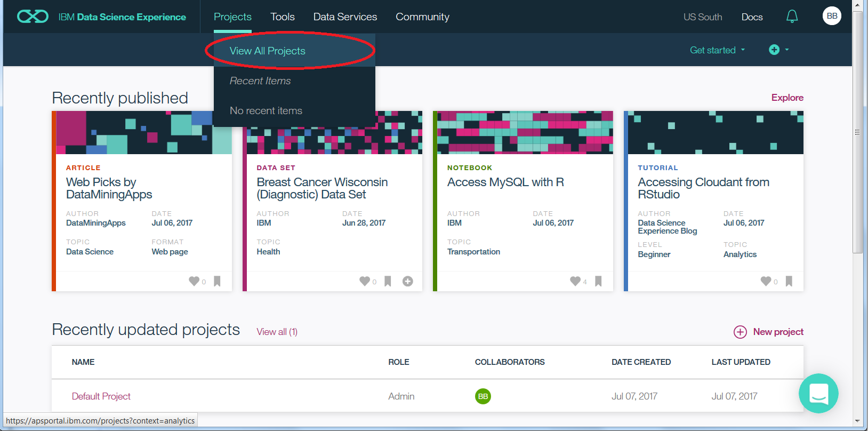Screen dimensions: 868x431
Task: Click the scrollbar up arrow
Action: (857, 5)
